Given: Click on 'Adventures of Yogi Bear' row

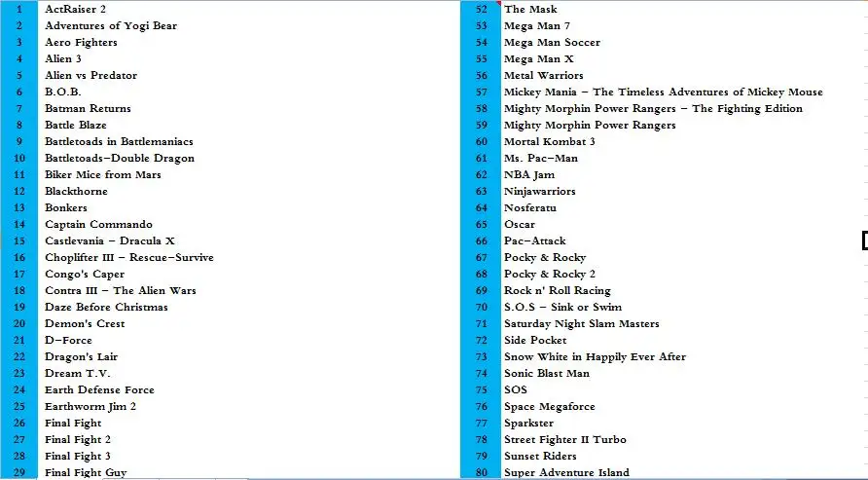Looking at the screenshot, I should [111, 25].
